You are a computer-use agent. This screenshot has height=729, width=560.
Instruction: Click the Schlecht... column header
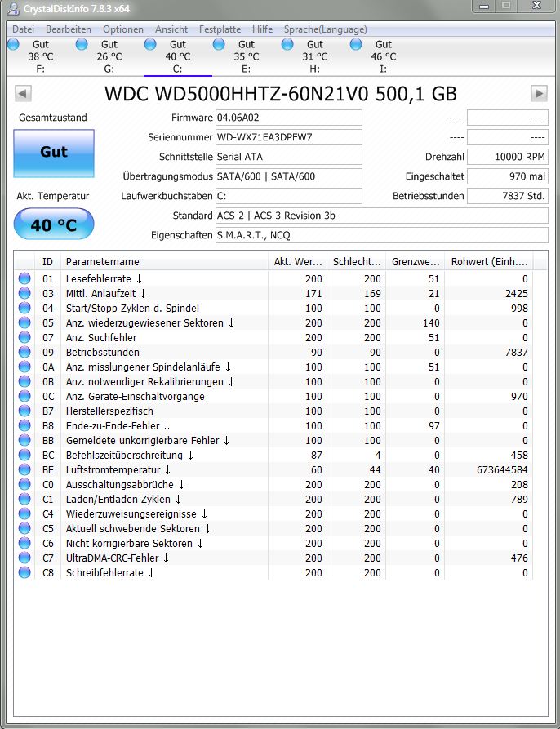click(357, 262)
